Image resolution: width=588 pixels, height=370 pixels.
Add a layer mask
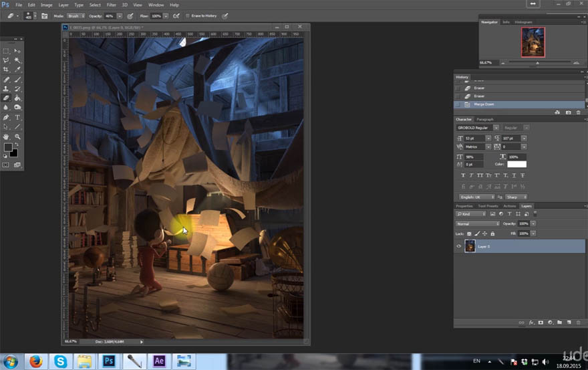pyautogui.click(x=541, y=322)
